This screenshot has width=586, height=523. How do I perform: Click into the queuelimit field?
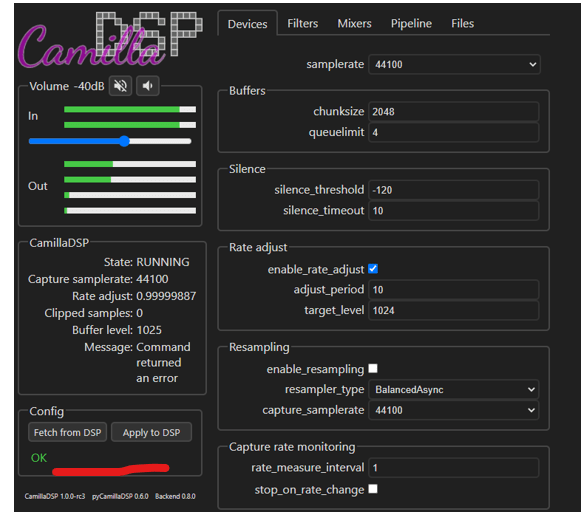tap(453, 132)
